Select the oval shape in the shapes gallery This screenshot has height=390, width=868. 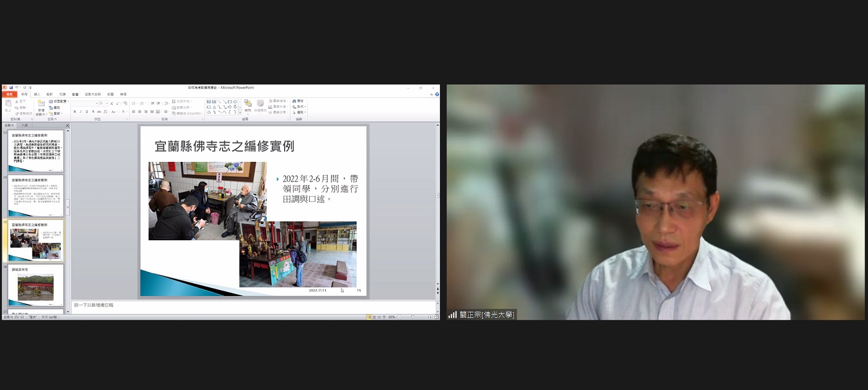point(235,102)
